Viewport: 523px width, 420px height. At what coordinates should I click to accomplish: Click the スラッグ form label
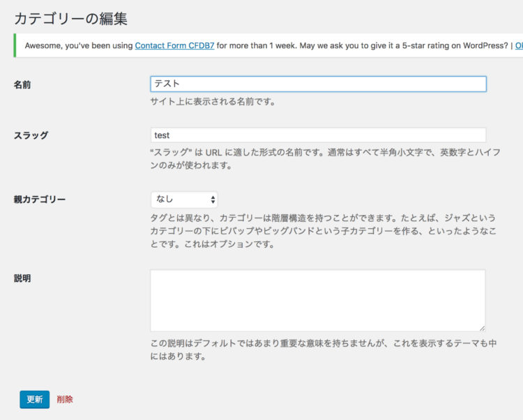point(31,135)
